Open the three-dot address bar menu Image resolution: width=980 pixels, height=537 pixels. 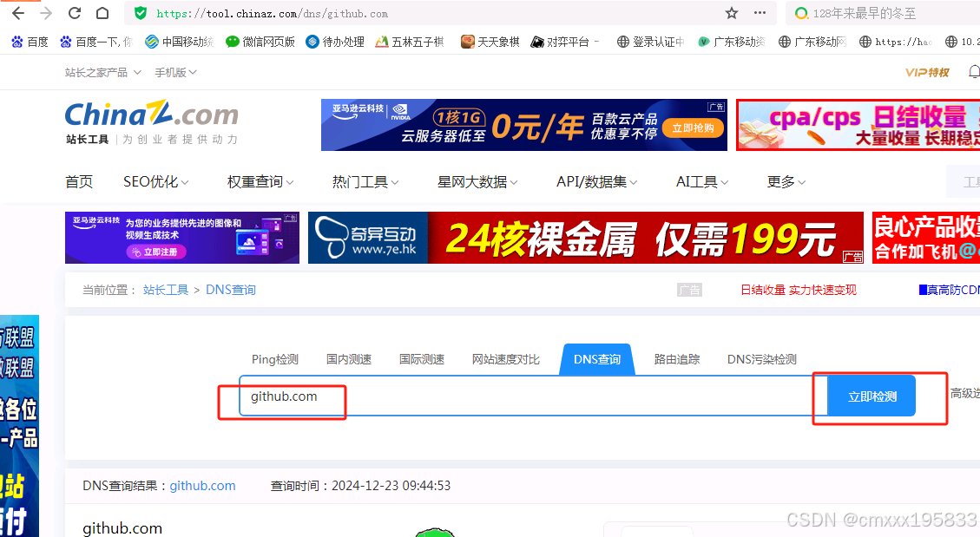click(x=760, y=13)
